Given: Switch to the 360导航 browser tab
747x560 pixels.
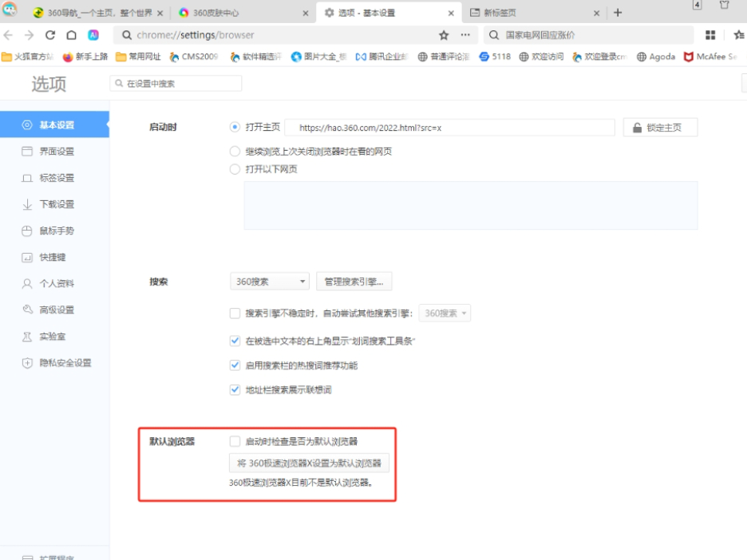Looking at the screenshot, I should pos(97,13).
